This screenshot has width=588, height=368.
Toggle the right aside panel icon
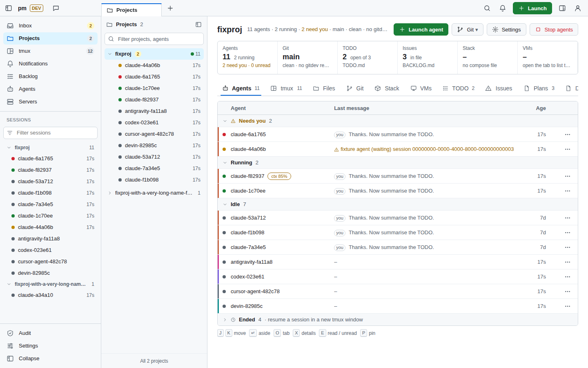point(562,8)
